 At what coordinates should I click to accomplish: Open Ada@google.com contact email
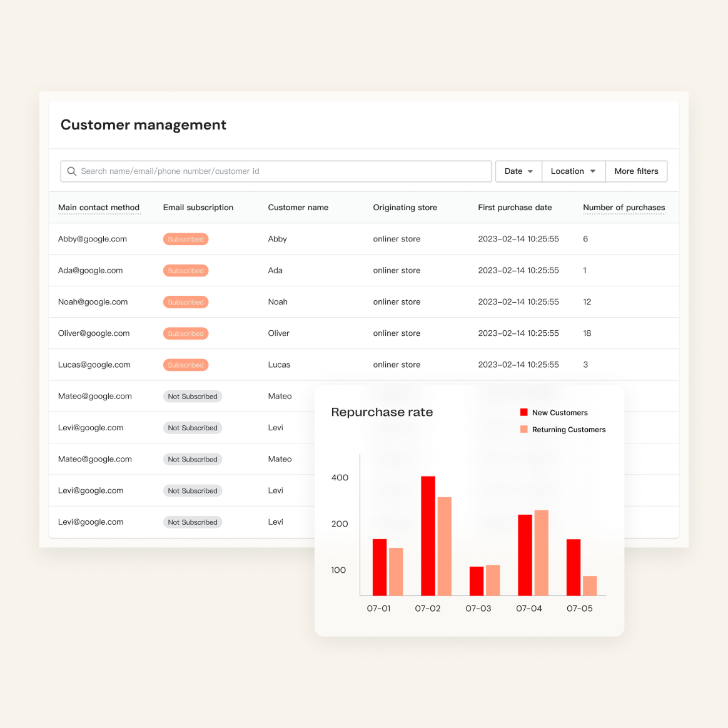(91, 271)
